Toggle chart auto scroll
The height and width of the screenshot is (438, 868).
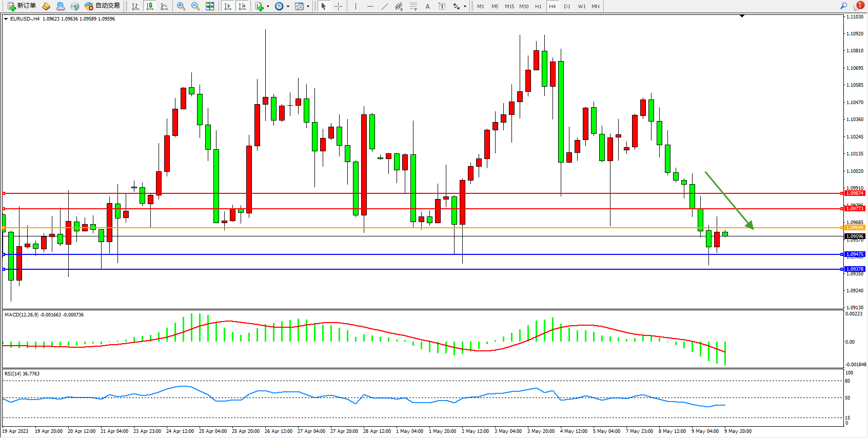pos(228,6)
